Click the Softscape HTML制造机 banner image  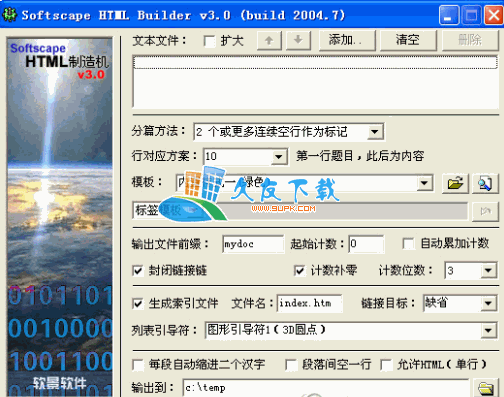pyautogui.click(x=60, y=217)
